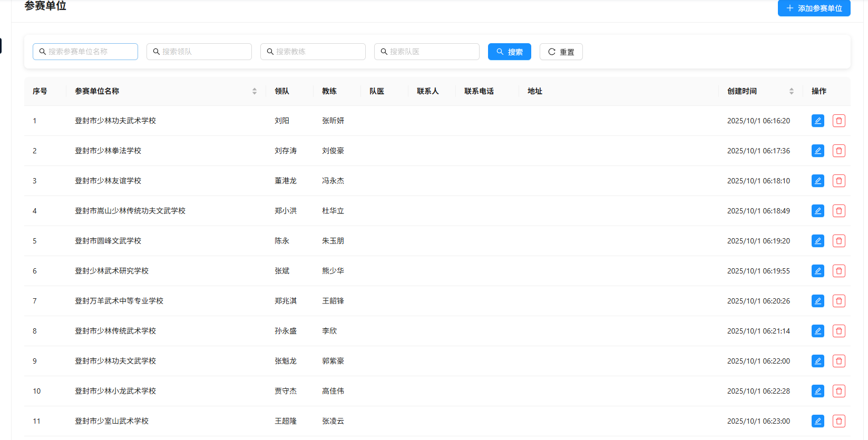Delete the 登封市嵩山少林传统功夫文武学校 entry
The height and width of the screenshot is (440, 868).
tap(838, 211)
